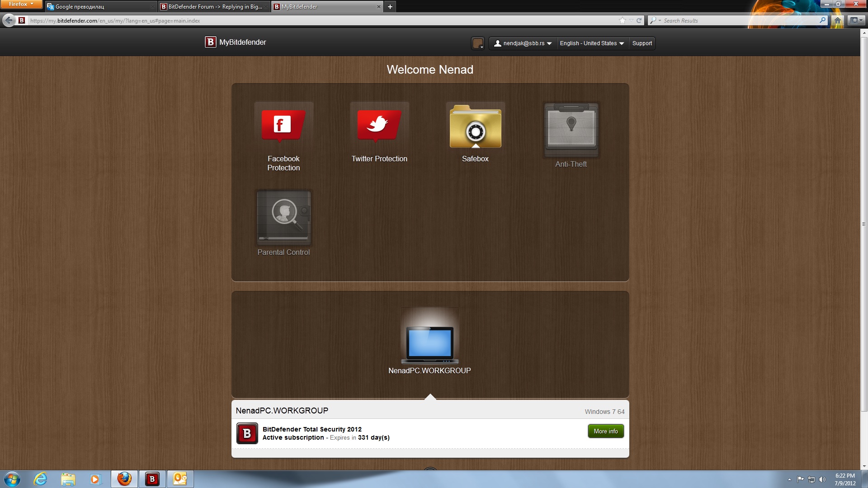Viewport: 868px width, 488px height.
Task: Click the Firefox taskbar icon
Action: [124, 479]
